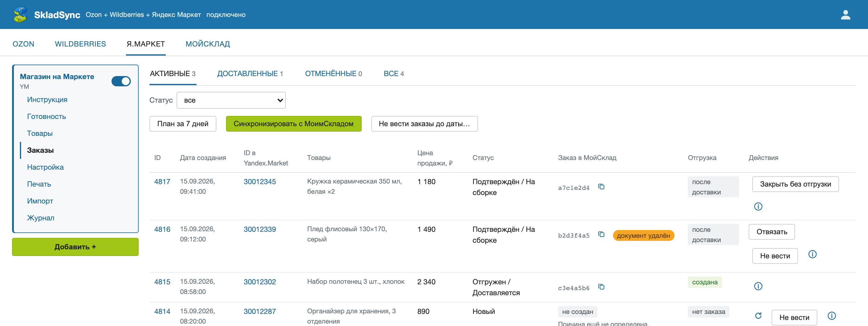Viewport: 868px width, 326px height.
Task: Show the ДОСТАВЛЕННЫЕ orders tab
Action: [x=250, y=74]
